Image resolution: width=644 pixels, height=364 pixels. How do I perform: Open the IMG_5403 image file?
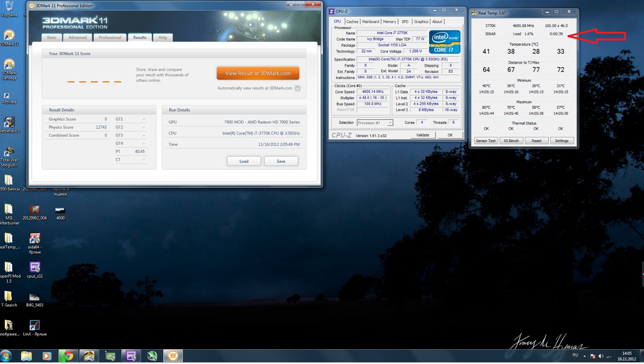click(35, 300)
